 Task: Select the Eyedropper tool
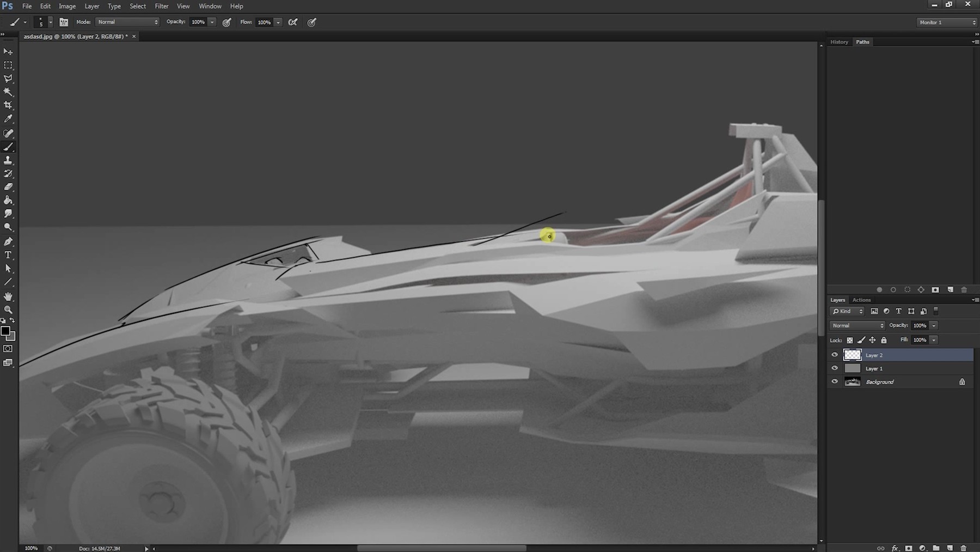click(9, 119)
